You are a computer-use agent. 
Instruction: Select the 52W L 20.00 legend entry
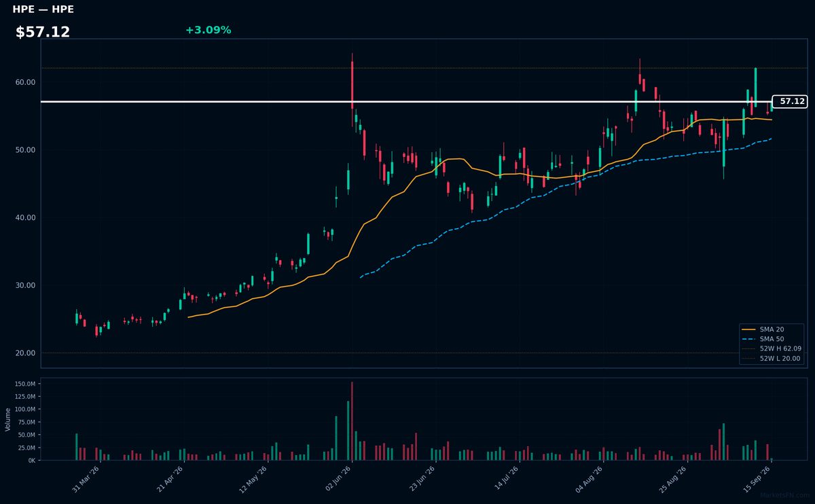(x=772, y=359)
